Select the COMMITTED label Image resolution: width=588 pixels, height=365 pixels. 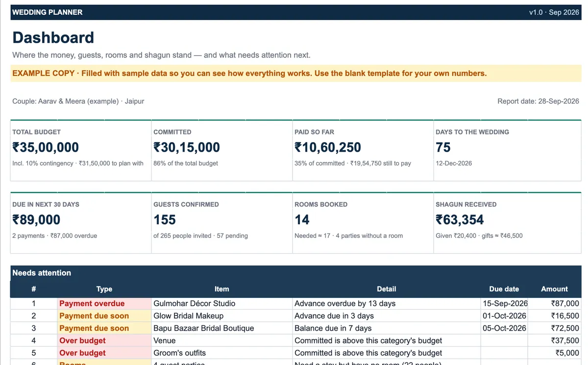tap(172, 132)
